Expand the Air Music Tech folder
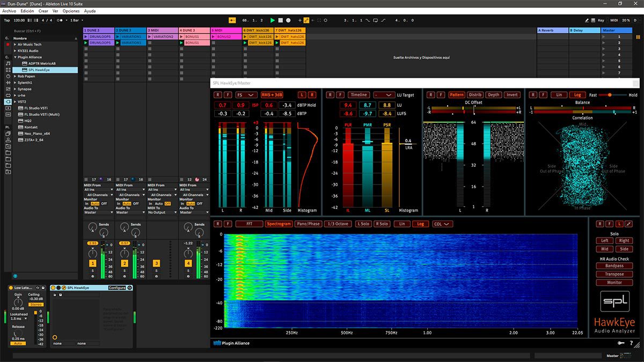This screenshot has height=362, width=644. pos(15,45)
